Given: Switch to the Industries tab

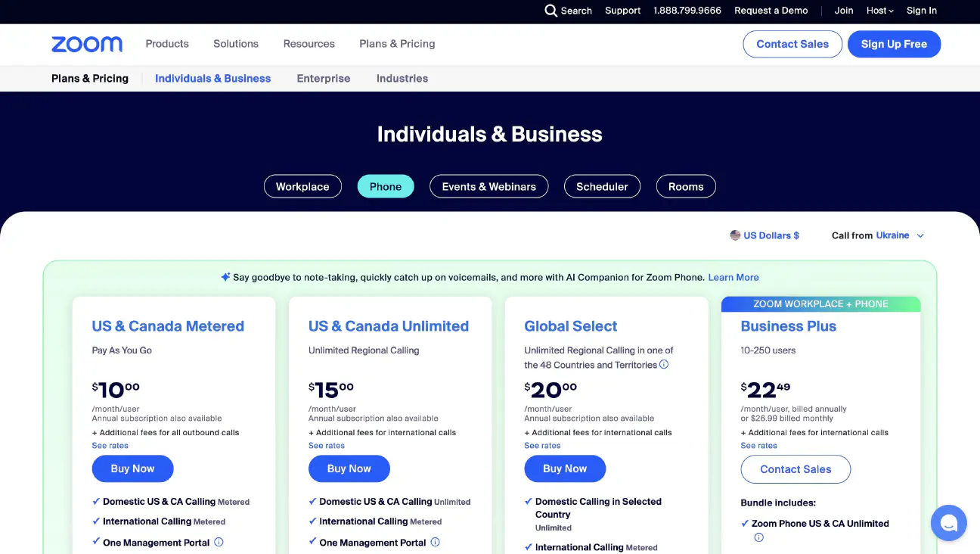Looking at the screenshot, I should click(x=402, y=78).
